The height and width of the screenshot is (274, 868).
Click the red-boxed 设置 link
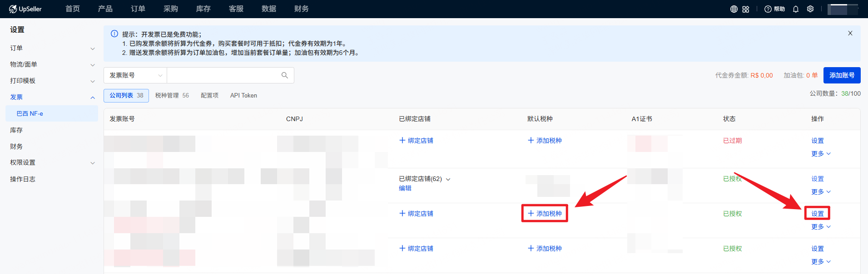click(x=817, y=214)
